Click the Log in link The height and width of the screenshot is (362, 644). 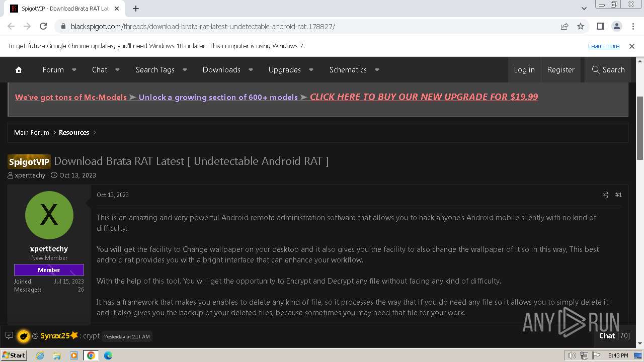pos(524,70)
